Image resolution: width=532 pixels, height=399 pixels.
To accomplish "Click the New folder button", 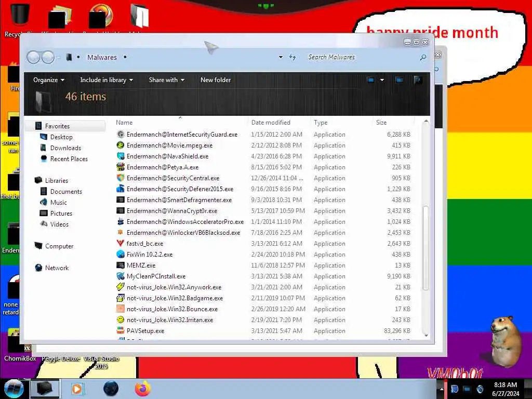I will tap(216, 80).
